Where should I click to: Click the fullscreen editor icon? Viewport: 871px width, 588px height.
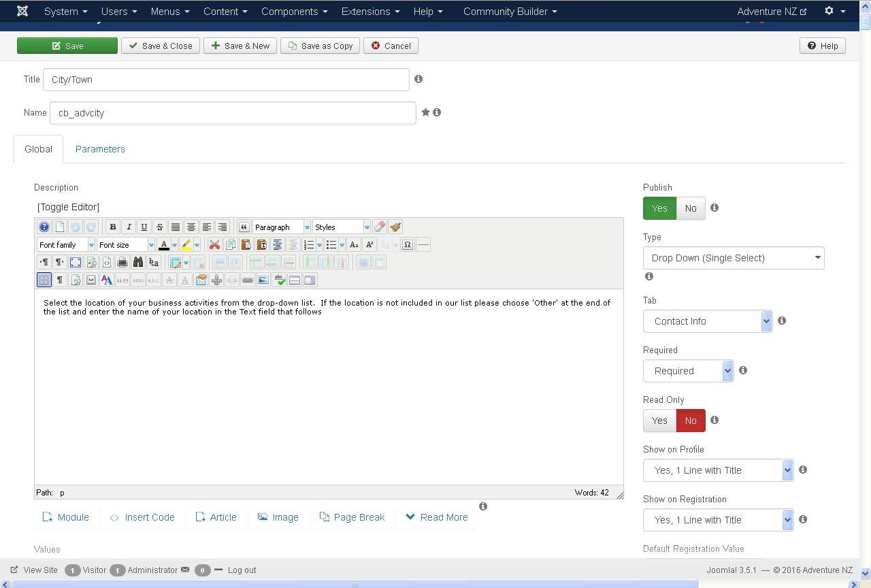(76, 262)
